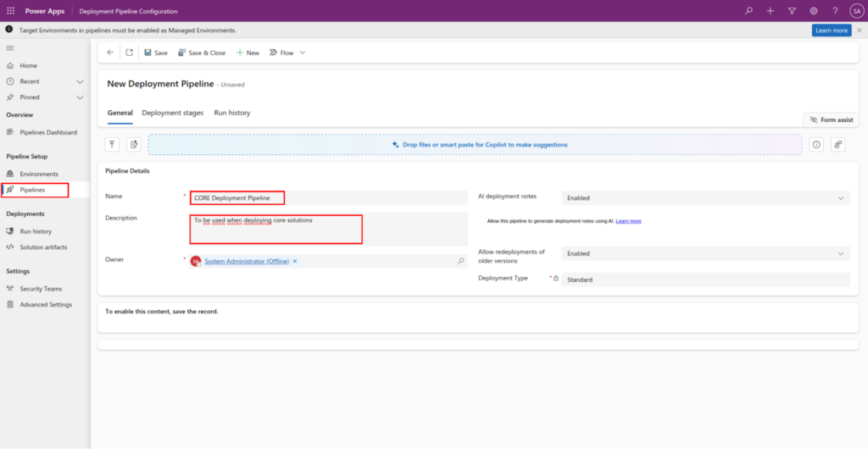The image size is (868, 449).
Task: Click the Save & Close button
Action: coord(202,53)
